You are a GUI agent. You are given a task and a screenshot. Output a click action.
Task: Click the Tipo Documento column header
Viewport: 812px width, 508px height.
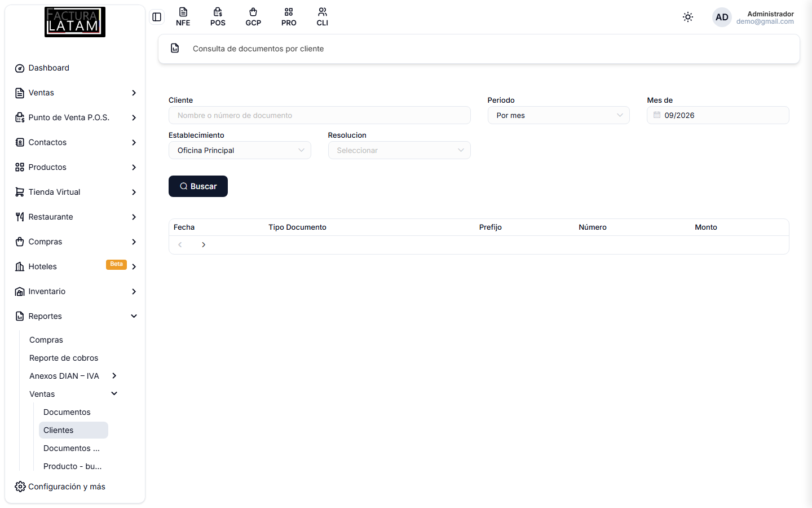[297, 227]
